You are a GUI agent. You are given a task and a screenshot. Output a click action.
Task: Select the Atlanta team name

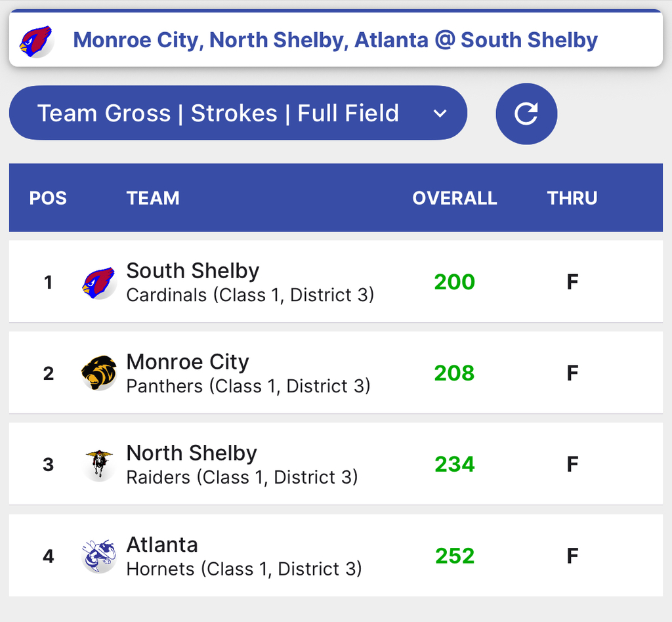(x=162, y=545)
